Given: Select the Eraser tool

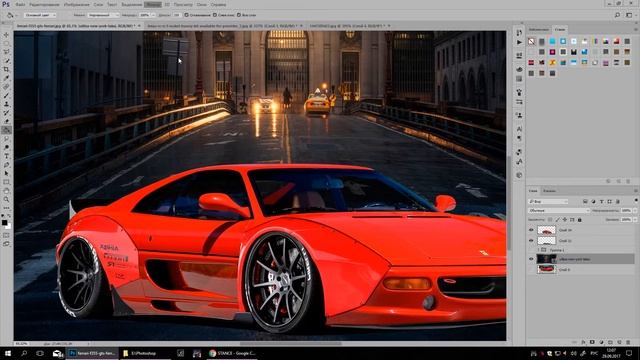Looking at the screenshot, I should (6, 121).
